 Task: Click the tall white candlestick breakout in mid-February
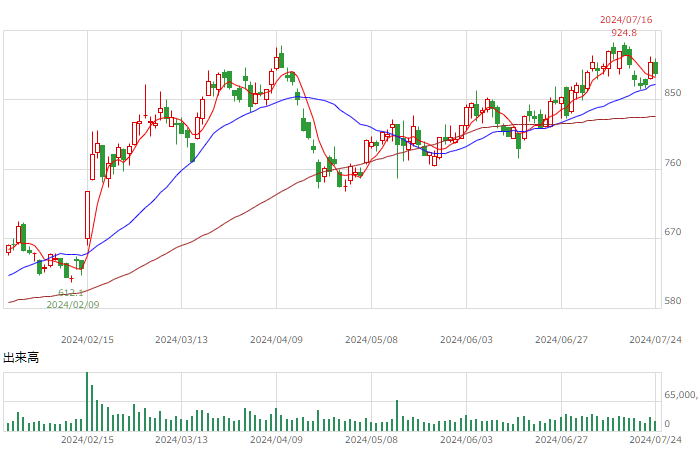click(x=87, y=215)
